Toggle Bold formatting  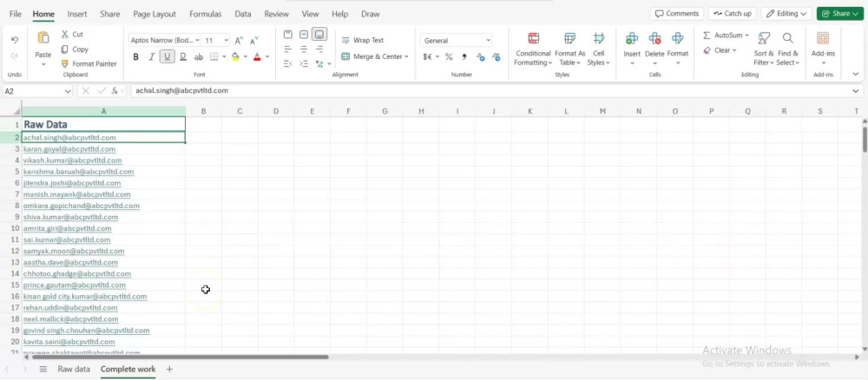[x=135, y=56]
